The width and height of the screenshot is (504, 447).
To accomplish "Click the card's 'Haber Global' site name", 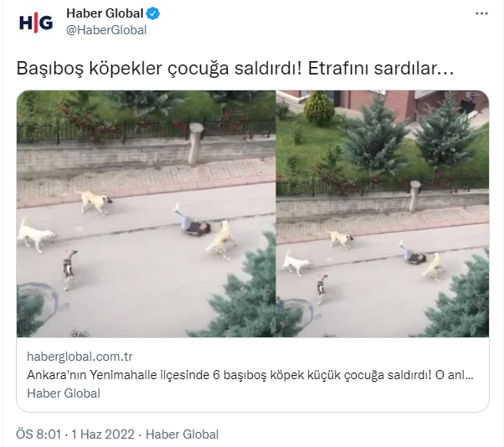I will [x=64, y=393].
